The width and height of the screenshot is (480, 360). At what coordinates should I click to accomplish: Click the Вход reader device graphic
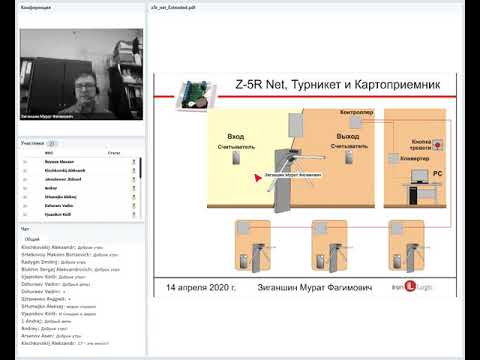point(236,157)
